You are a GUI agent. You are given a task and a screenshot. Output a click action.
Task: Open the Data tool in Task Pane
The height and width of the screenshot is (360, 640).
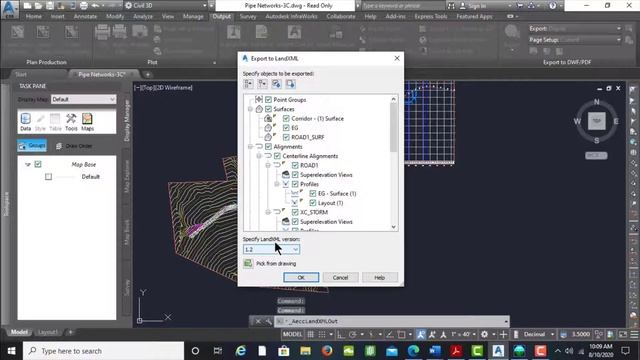[25, 122]
